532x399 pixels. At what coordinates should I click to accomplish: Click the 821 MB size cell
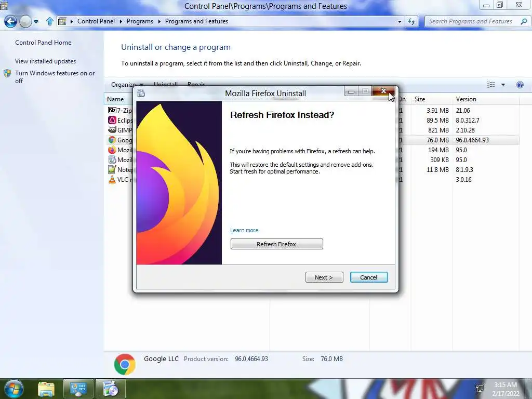pyautogui.click(x=438, y=130)
